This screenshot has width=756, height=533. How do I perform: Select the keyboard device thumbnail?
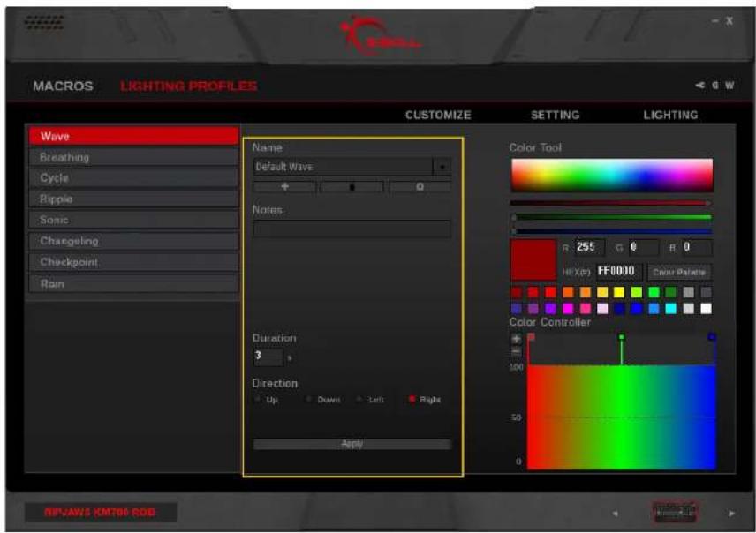675,513
